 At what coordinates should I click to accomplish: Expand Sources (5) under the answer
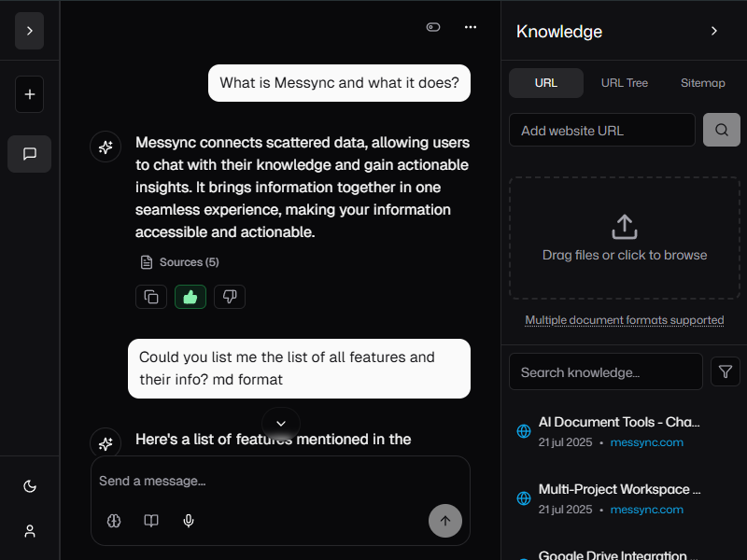(179, 262)
